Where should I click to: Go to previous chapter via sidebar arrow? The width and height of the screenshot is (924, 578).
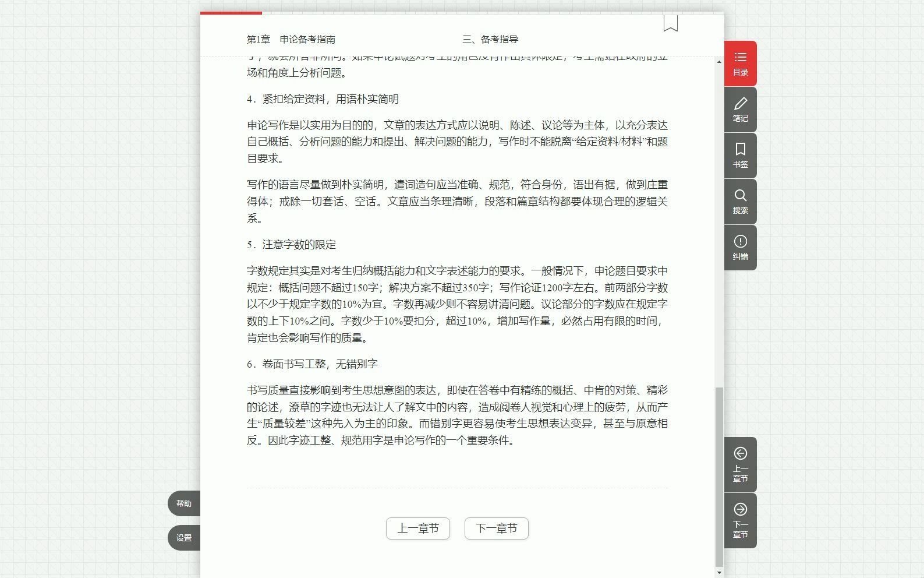point(740,464)
